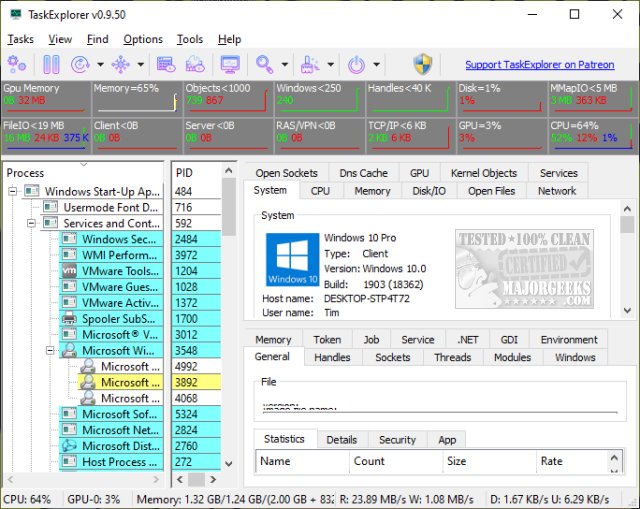Screen dimensions: 640x509
Task: Open settings via the gears toolbar icon
Action: [16, 65]
